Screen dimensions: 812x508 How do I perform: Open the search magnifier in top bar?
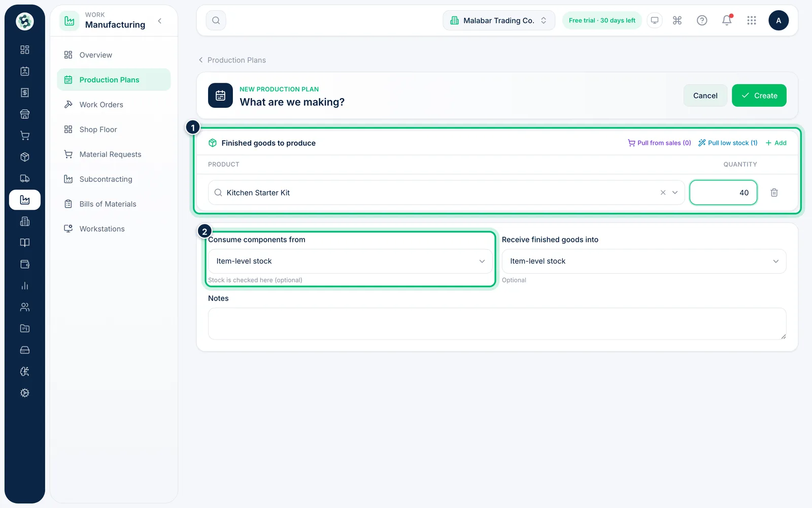point(216,20)
